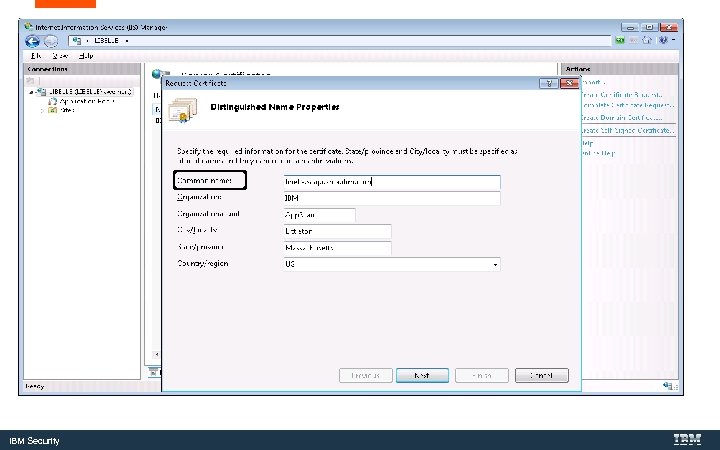Click the Next button
Screen dimensions: 720x450
422,375
